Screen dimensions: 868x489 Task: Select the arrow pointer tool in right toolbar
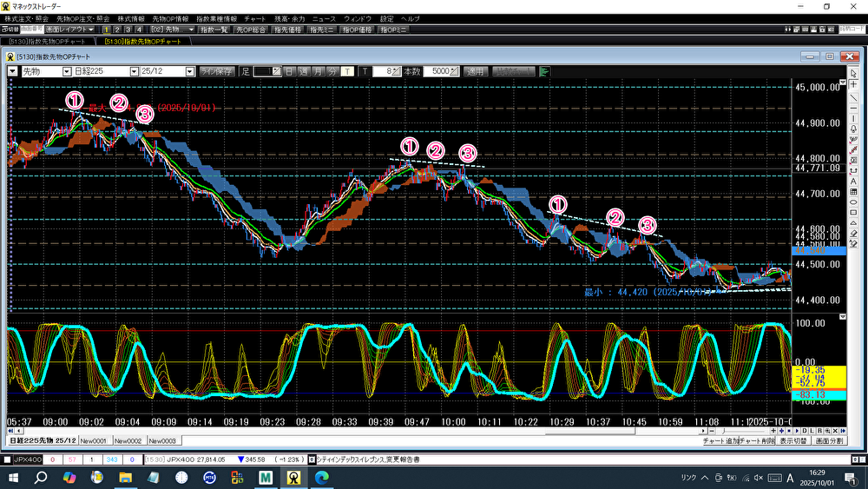tap(854, 72)
